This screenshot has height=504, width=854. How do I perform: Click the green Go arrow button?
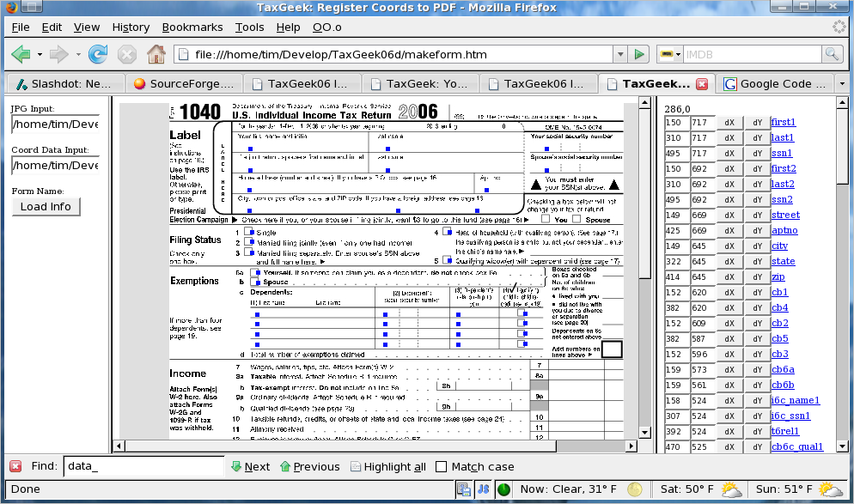tap(639, 55)
